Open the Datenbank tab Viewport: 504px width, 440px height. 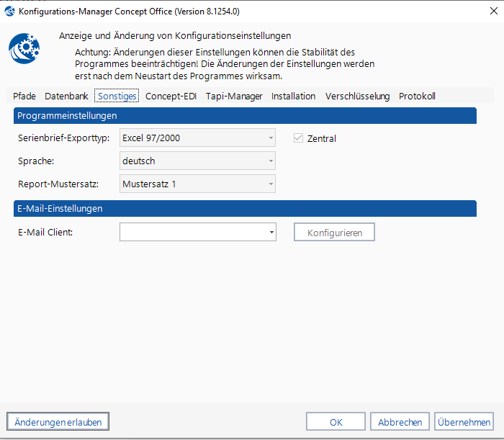(x=66, y=96)
